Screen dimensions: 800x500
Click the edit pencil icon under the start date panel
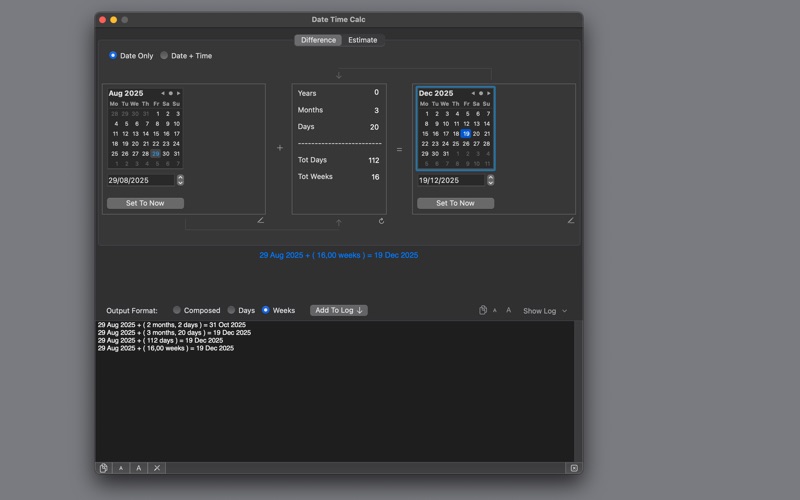(x=261, y=220)
